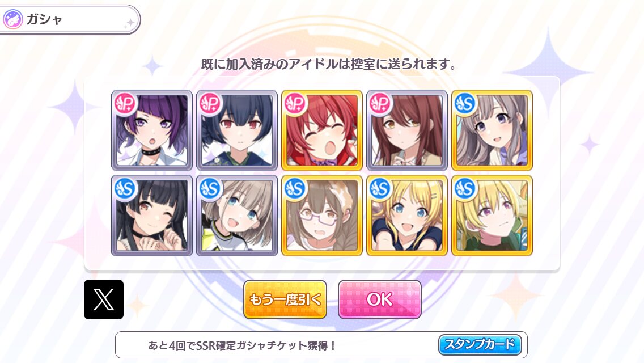644x363 pixels.
Task: Select the brown long-haired idol card
Action: click(x=407, y=130)
